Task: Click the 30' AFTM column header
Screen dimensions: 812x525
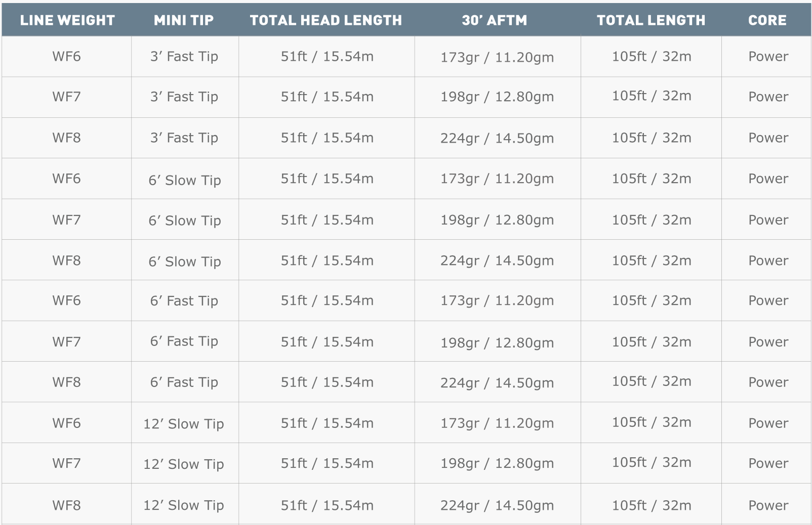Action: 494,20
